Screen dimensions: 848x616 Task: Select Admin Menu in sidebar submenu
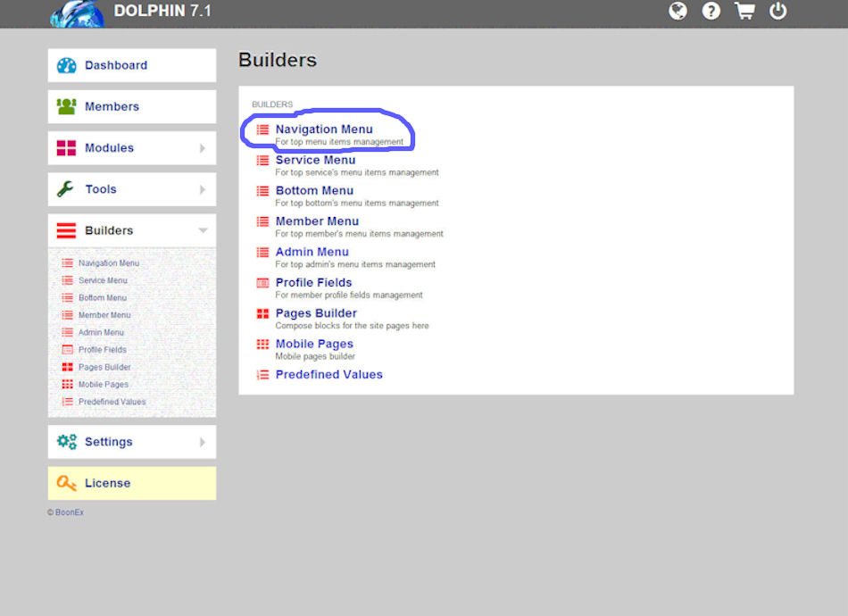[101, 332]
